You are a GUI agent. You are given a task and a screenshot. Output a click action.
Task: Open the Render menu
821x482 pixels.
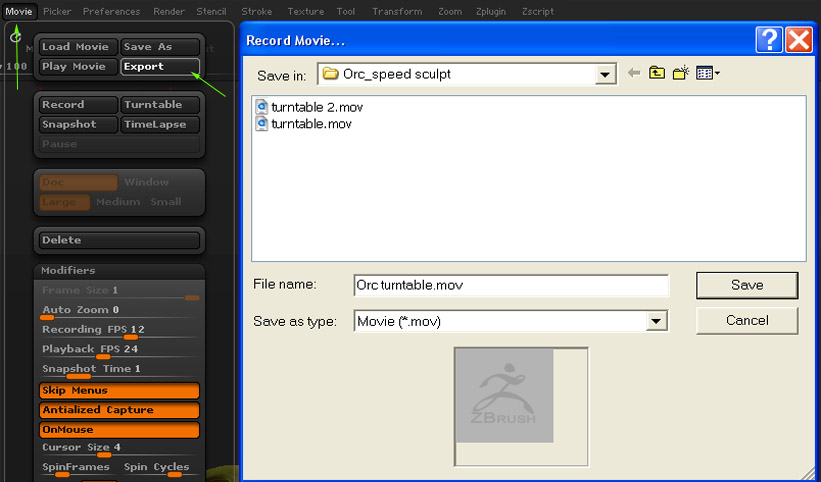(169, 11)
